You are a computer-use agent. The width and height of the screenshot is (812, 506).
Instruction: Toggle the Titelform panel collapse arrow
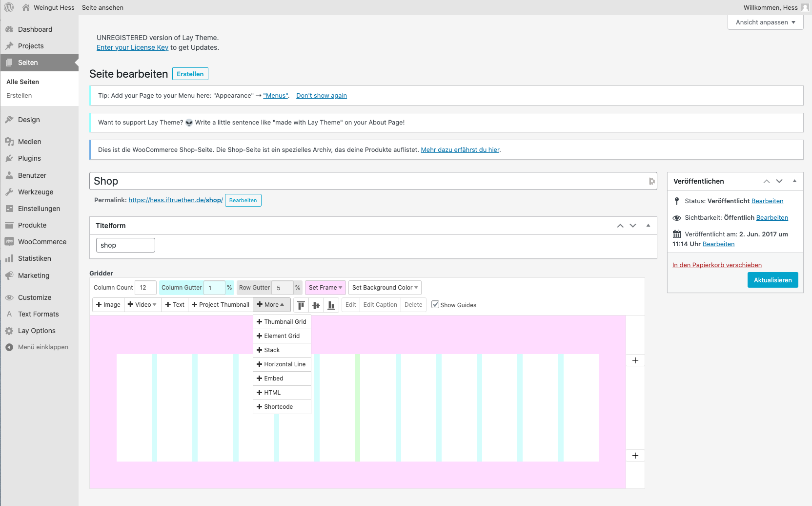click(648, 226)
